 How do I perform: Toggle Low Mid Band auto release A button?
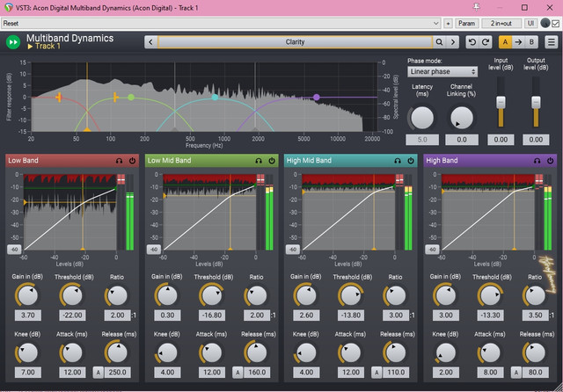tap(238, 373)
